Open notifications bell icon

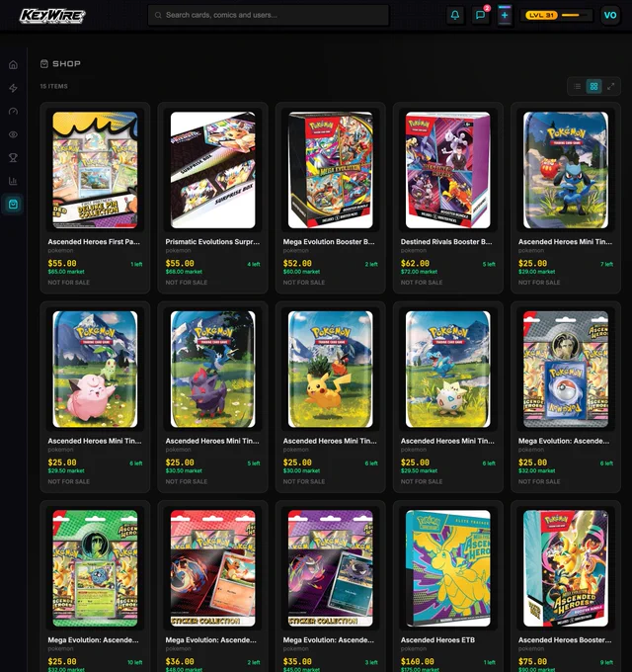455,15
